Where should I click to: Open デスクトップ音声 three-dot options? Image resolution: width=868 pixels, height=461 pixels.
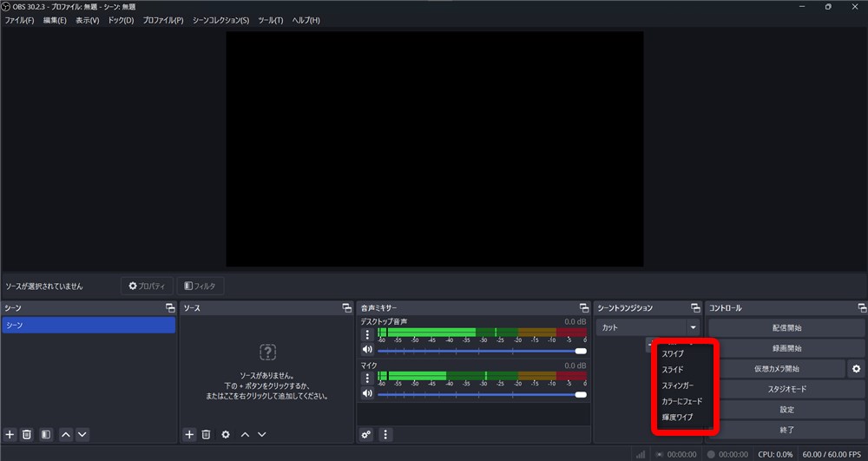367,335
